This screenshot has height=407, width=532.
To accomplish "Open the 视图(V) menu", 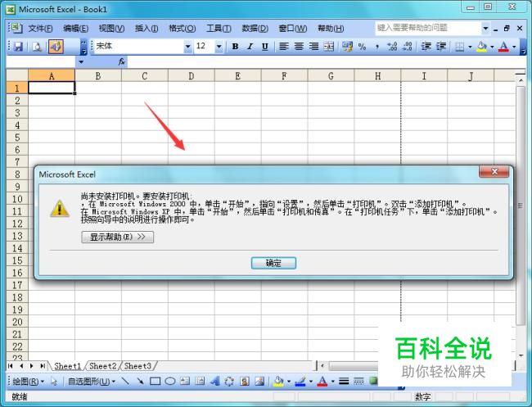I will pos(111,29).
